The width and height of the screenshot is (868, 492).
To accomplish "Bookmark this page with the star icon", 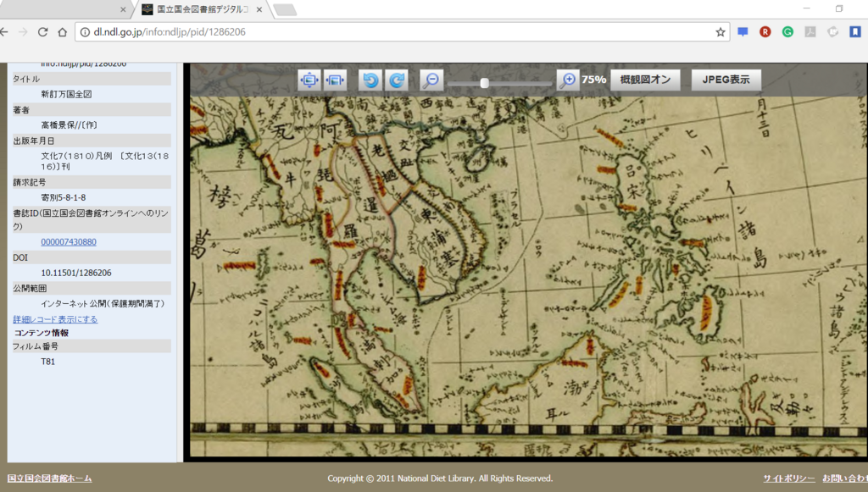I will [x=721, y=32].
